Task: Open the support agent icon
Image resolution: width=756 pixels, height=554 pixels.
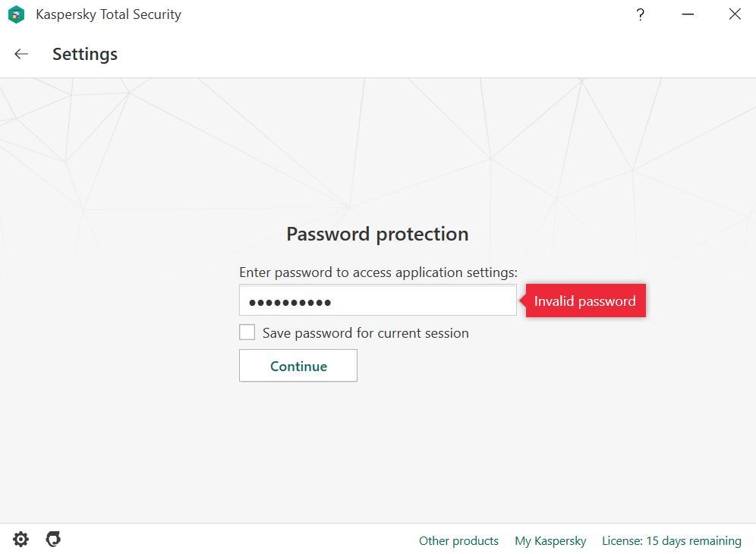Action: coord(53,540)
